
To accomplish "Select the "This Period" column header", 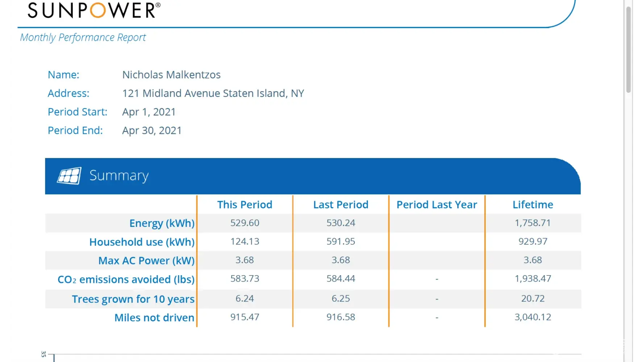I will point(244,205).
